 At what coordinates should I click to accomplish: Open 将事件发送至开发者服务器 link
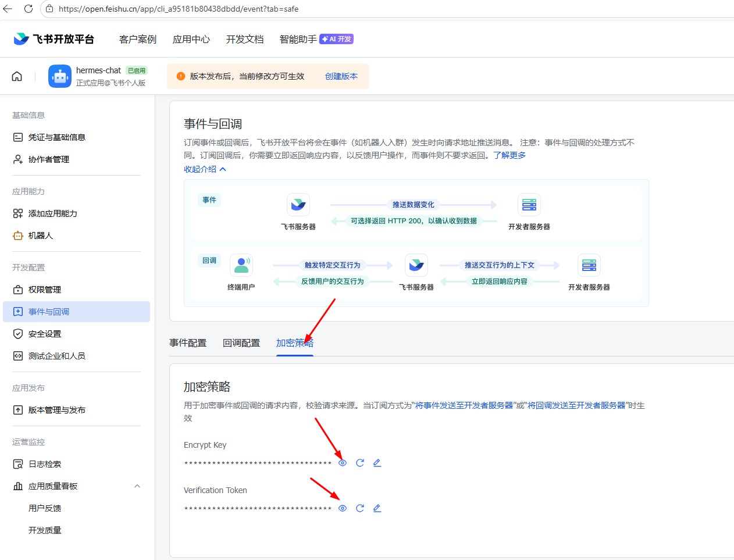[464, 405]
